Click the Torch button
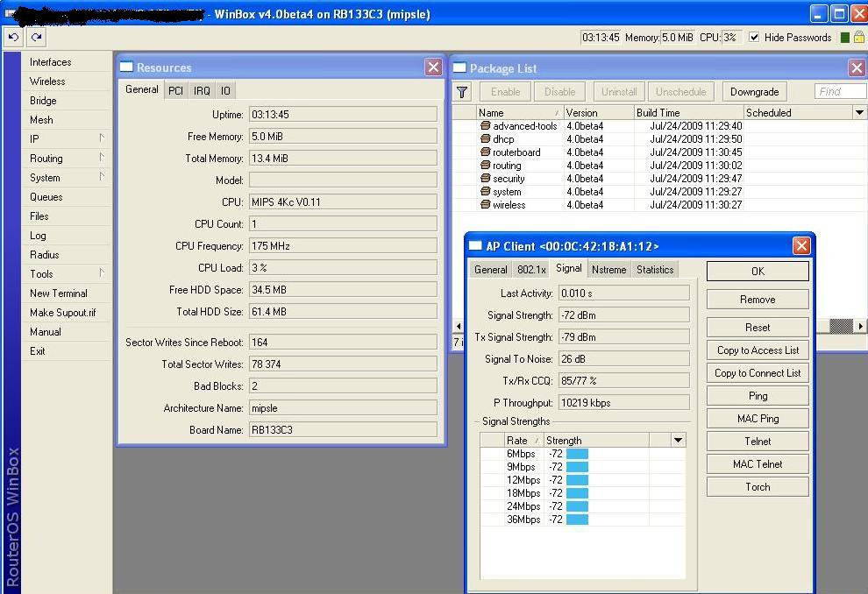This screenshot has width=868, height=594. [758, 487]
